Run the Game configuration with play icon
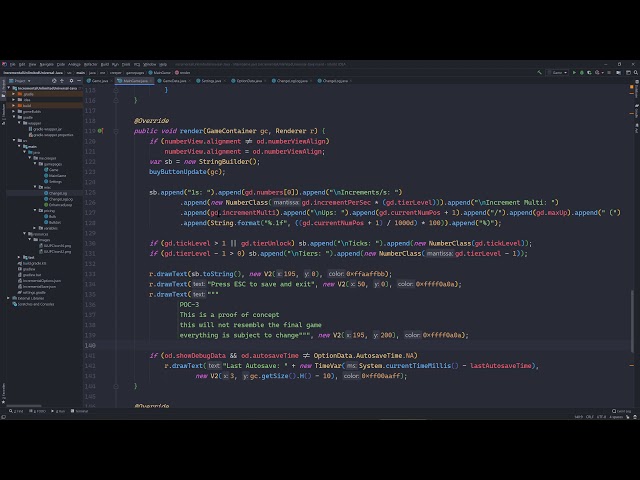The height and width of the screenshot is (480, 640). (x=574, y=73)
